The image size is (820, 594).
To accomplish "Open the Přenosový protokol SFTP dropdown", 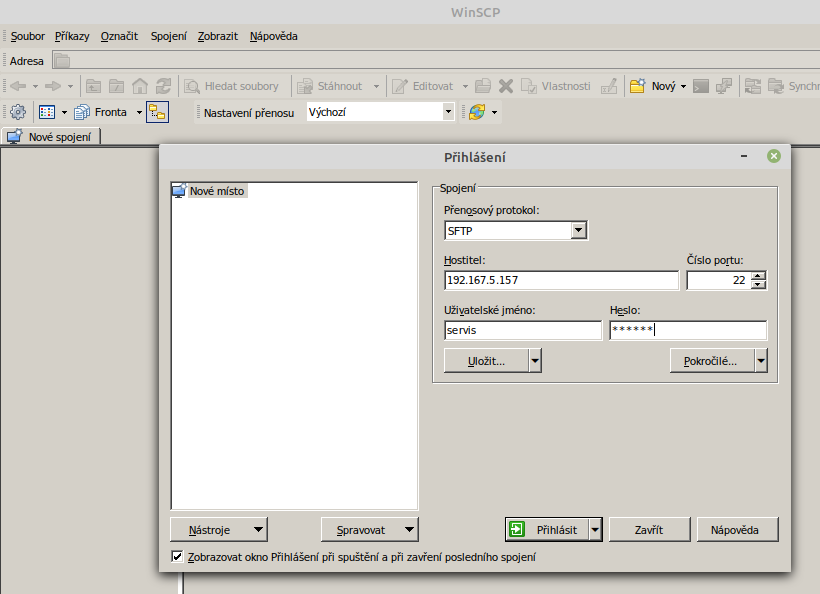I will click(577, 231).
